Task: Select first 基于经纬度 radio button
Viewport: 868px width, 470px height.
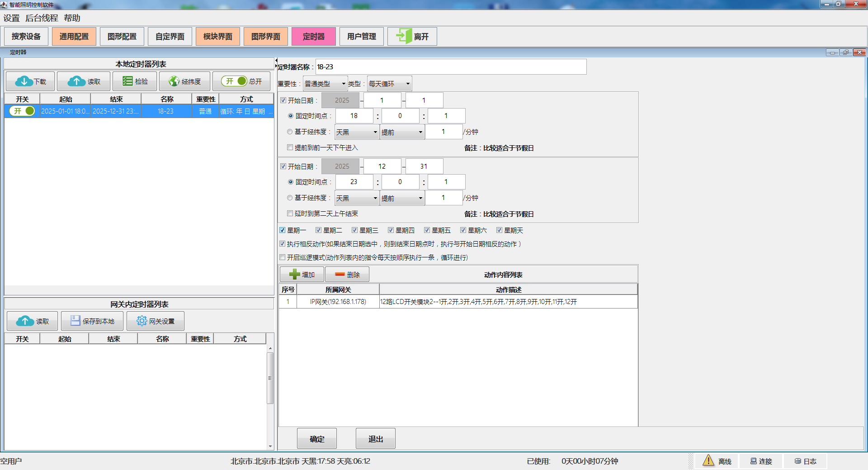Action: (290, 132)
